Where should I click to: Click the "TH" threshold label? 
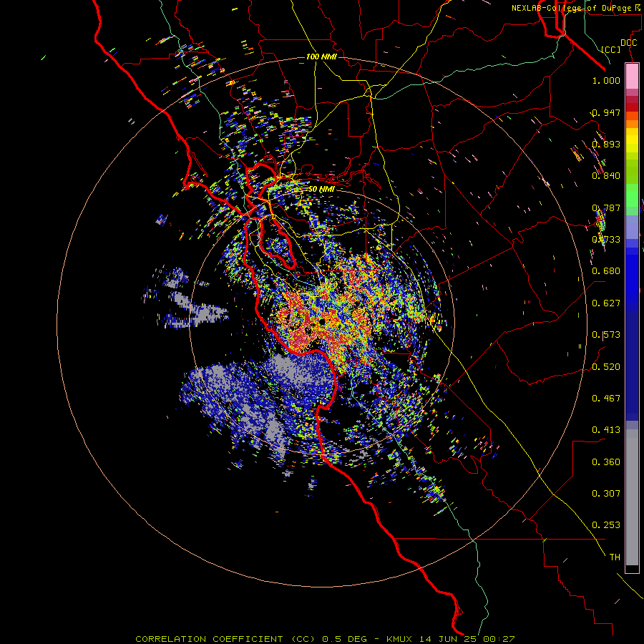(x=615, y=557)
